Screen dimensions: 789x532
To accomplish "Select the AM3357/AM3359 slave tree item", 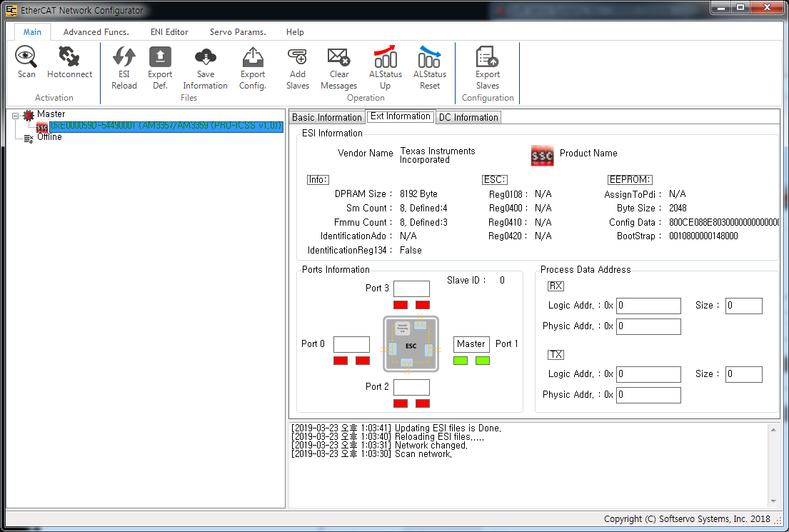I will 166,126.
